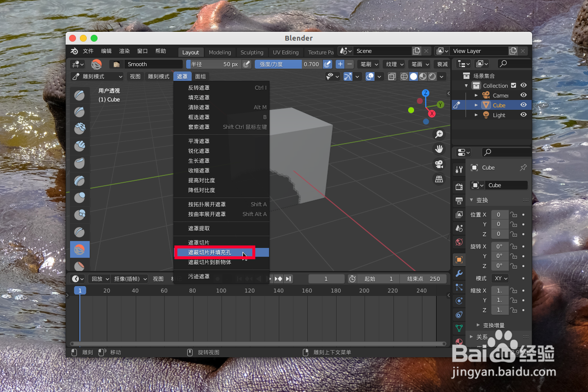Expand the Light item in outliner

click(x=476, y=115)
